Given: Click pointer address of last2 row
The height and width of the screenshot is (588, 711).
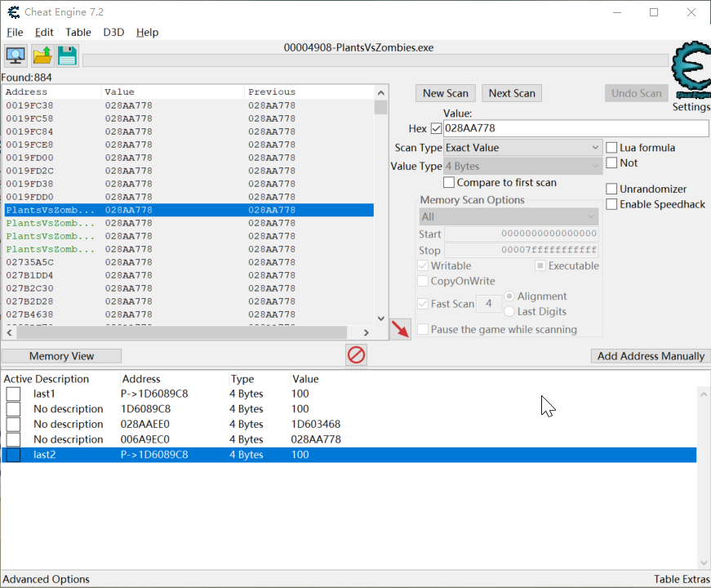Looking at the screenshot, I should 154,455.
